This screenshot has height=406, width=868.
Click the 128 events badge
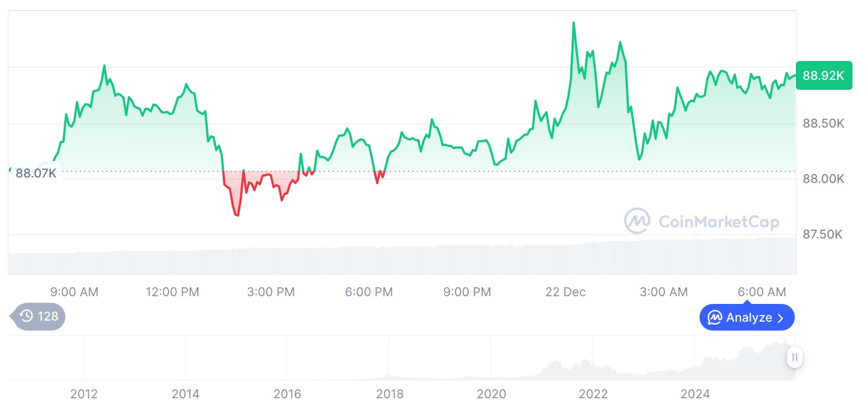(39, 317)
